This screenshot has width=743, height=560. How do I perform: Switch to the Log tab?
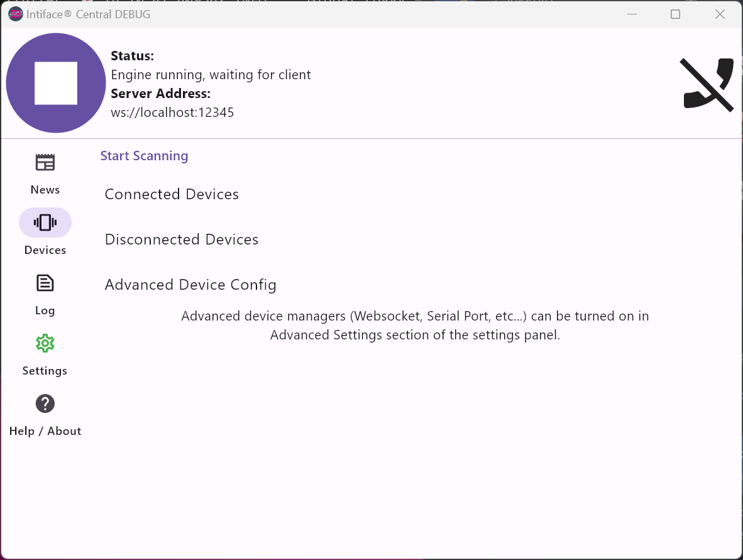pyautogui.click(x=45, y=294)
